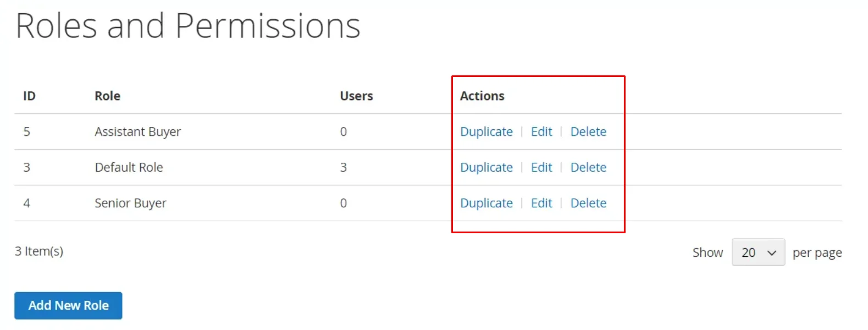Delete the Default Role

[588, 167]
